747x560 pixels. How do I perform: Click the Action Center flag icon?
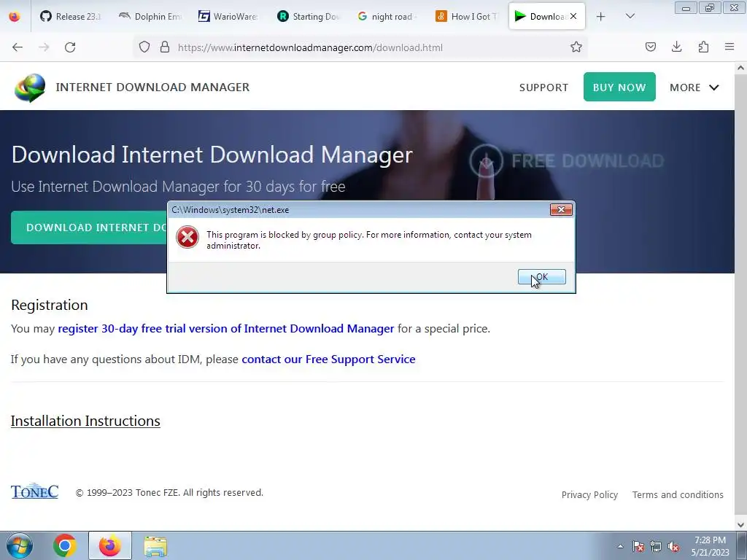pyautogui.click(x=638, y=546)
